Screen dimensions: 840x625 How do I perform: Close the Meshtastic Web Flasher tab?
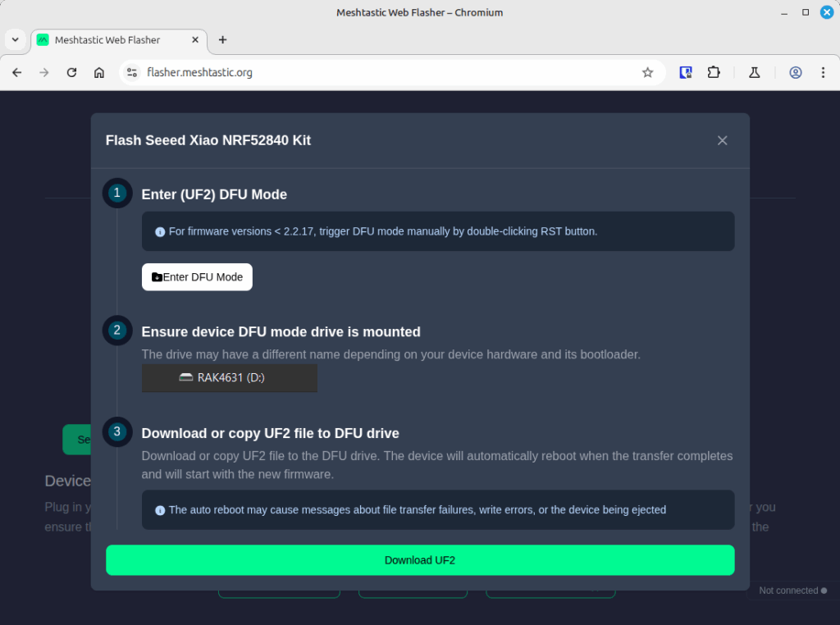pyautogui.click(x=195, y=39)
